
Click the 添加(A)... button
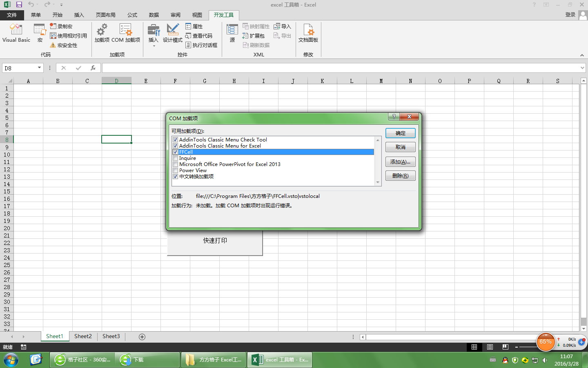click(x=400, y=162)
